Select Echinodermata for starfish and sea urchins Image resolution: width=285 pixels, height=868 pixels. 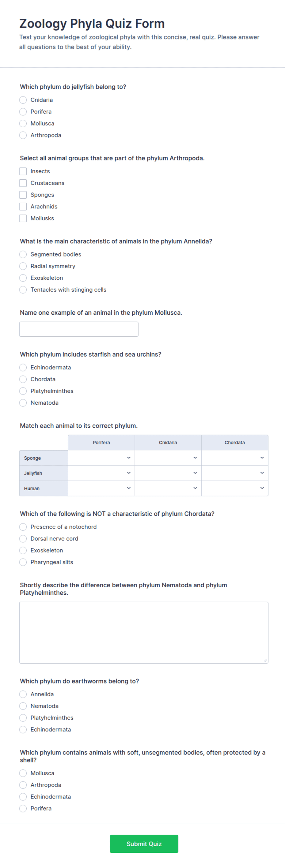tap(23, 368)
